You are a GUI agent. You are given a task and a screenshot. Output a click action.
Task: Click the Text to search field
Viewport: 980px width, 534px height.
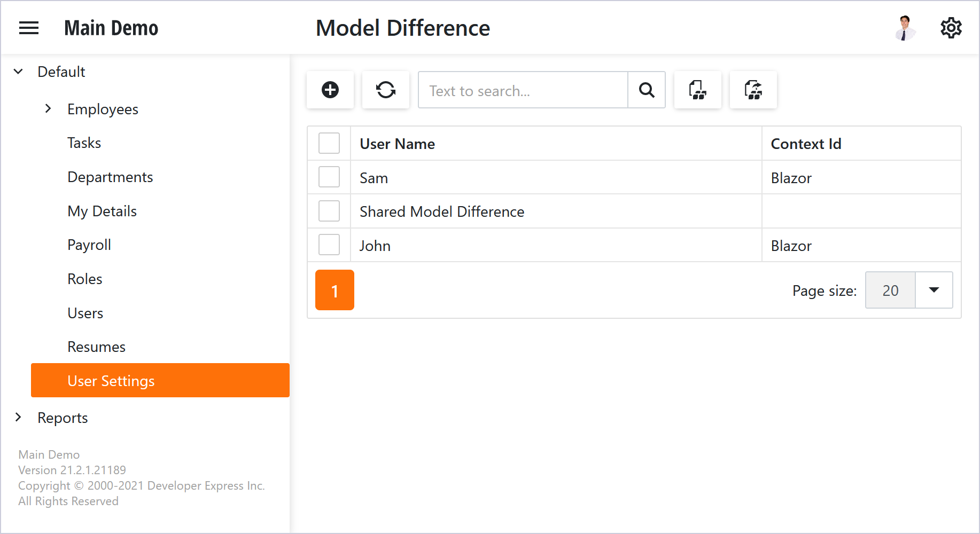523,90
